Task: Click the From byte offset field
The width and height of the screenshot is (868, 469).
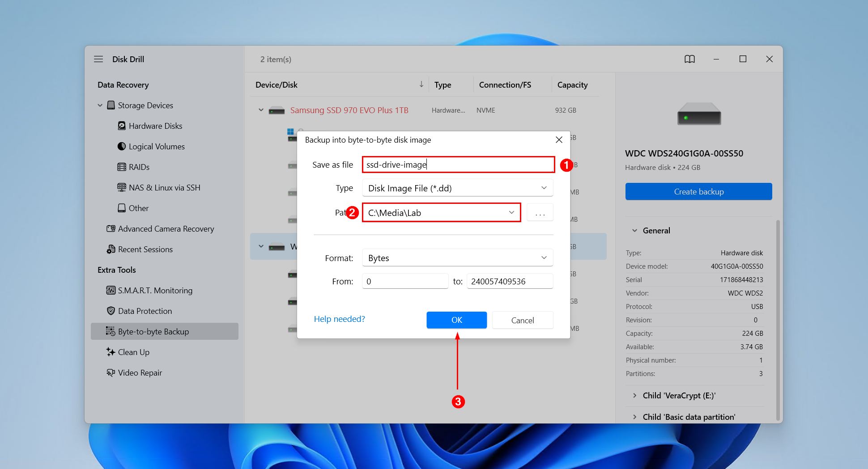Action: (405, 281)
